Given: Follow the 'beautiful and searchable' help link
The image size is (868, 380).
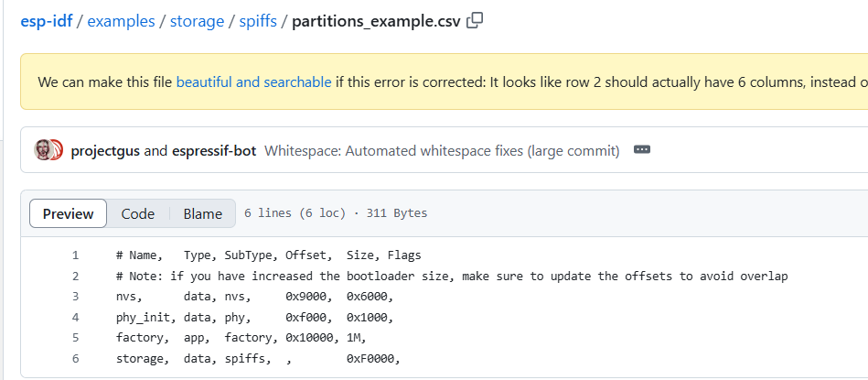Looking at the screenshot, I should [253, 81].
